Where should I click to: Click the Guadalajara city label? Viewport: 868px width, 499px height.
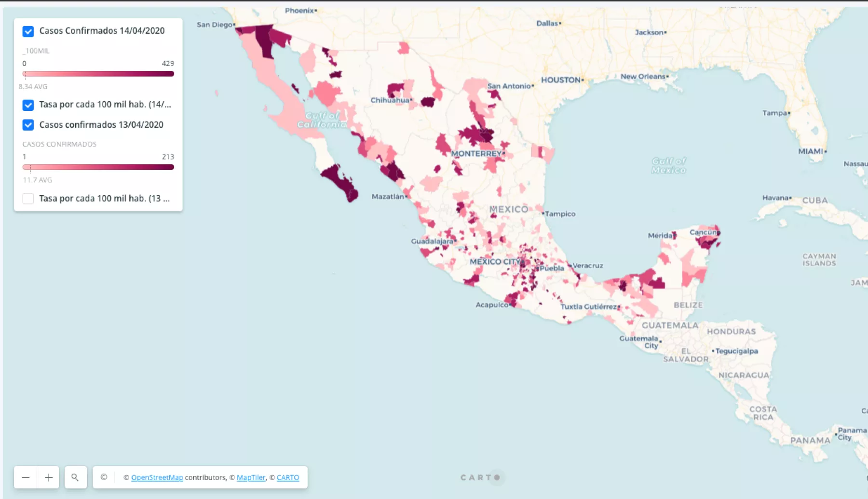432,241
